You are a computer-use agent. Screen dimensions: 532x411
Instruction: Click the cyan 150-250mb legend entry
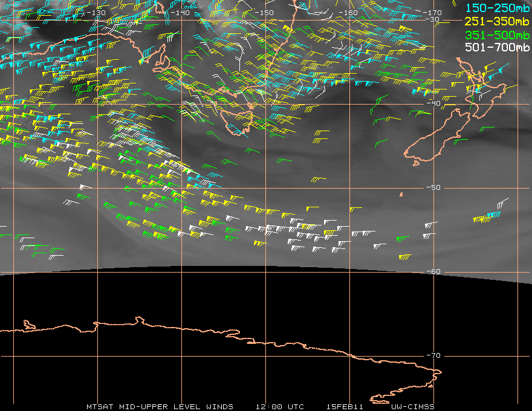pos(497,8)
